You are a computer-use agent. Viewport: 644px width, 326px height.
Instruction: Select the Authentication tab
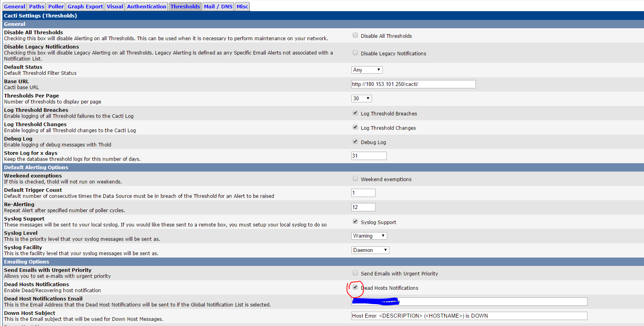click(x=147, y=6)
